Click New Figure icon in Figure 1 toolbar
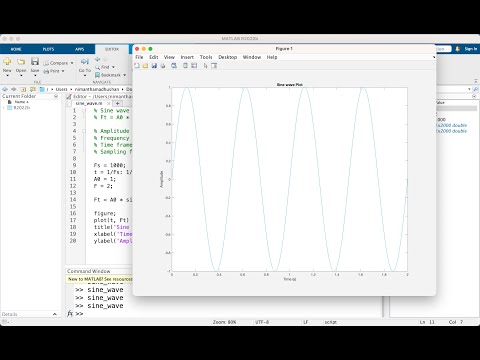The height and width of the screenshot is (360, 480). pos(137,66)
